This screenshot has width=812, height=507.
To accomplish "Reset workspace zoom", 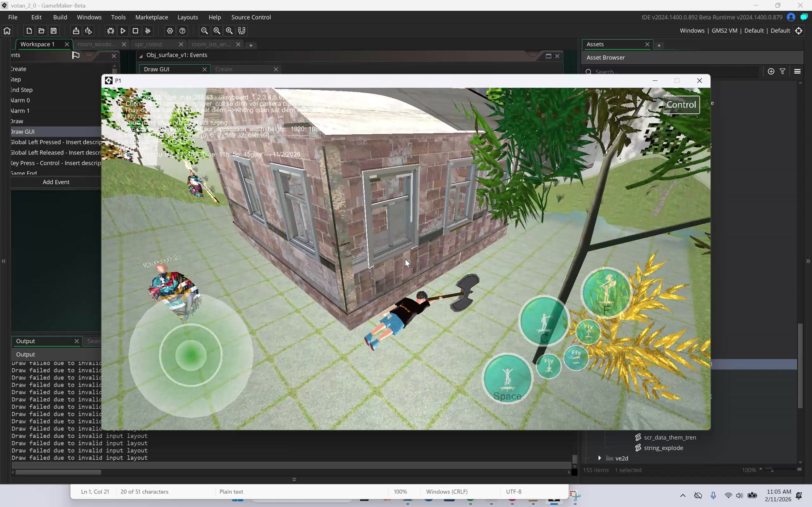I will 217,31.
